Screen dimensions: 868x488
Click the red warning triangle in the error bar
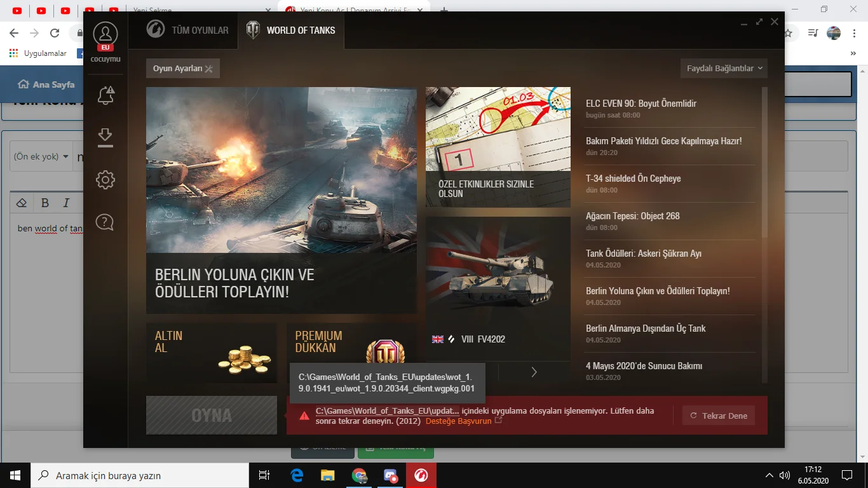pyautogui.click(x=304, y=416)
